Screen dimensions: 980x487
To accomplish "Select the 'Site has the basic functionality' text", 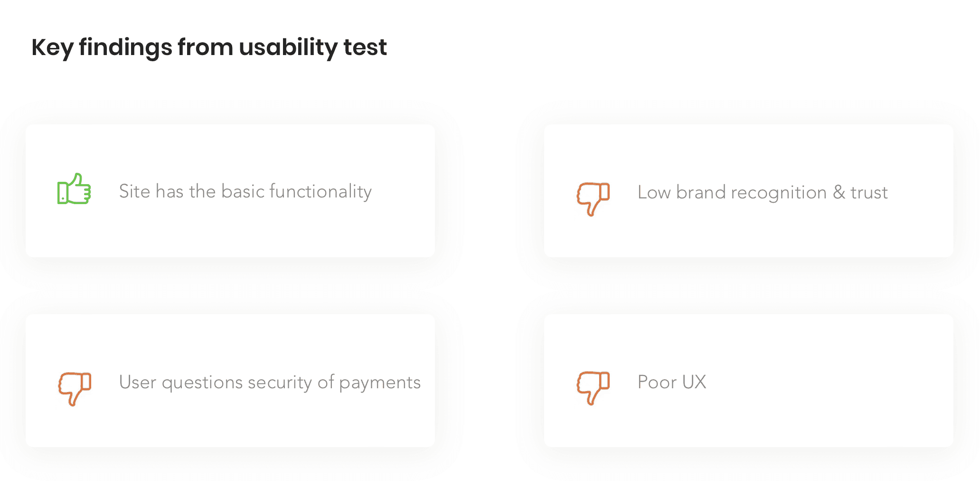I will click(245, 192).
